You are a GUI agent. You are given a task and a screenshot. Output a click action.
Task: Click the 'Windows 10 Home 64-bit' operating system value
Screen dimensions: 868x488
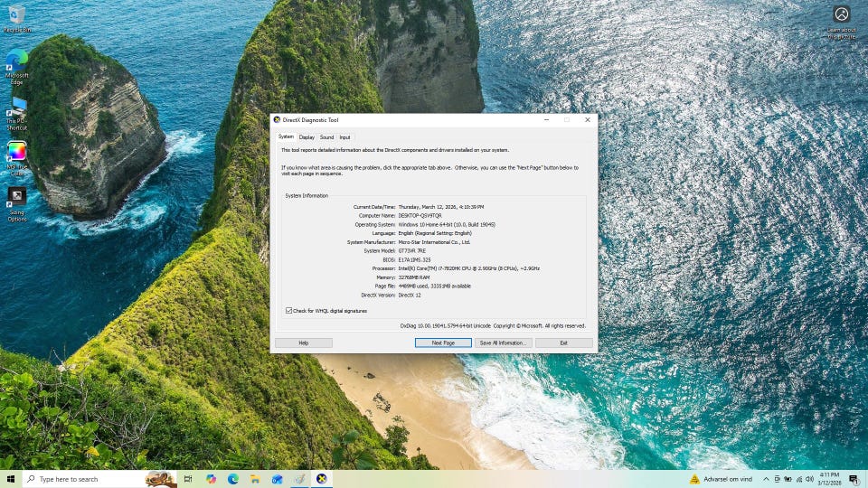pos(447,225)
